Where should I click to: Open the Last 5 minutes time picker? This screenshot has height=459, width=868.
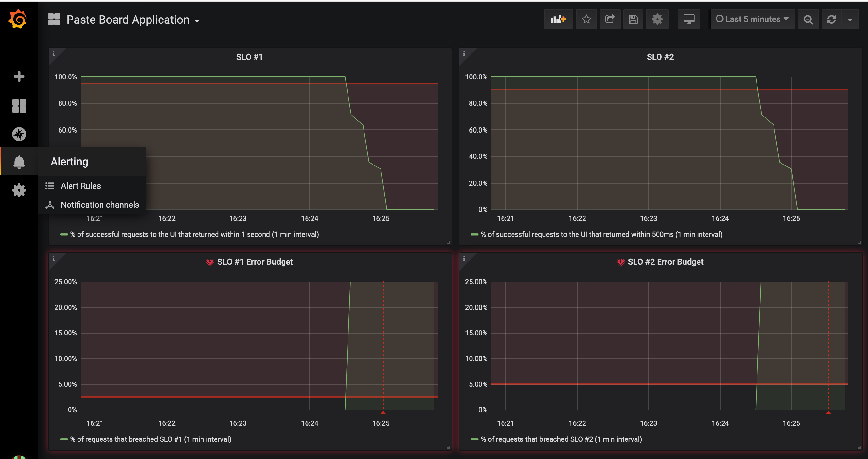[x=752, y=20]
